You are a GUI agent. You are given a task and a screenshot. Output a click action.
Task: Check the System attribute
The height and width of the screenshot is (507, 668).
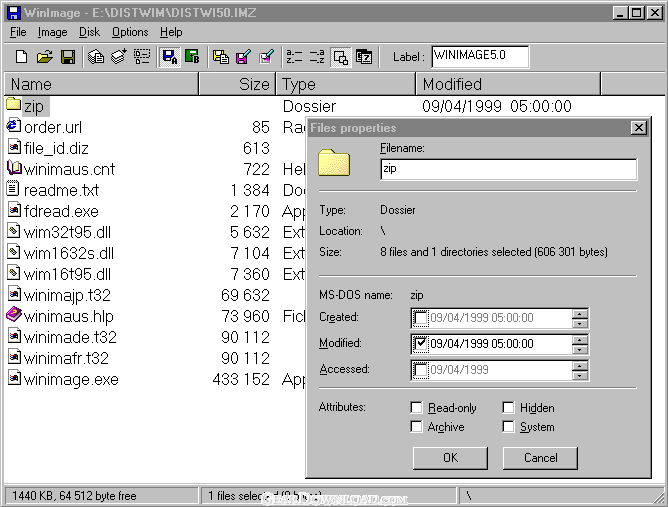(x=508, y=426)
